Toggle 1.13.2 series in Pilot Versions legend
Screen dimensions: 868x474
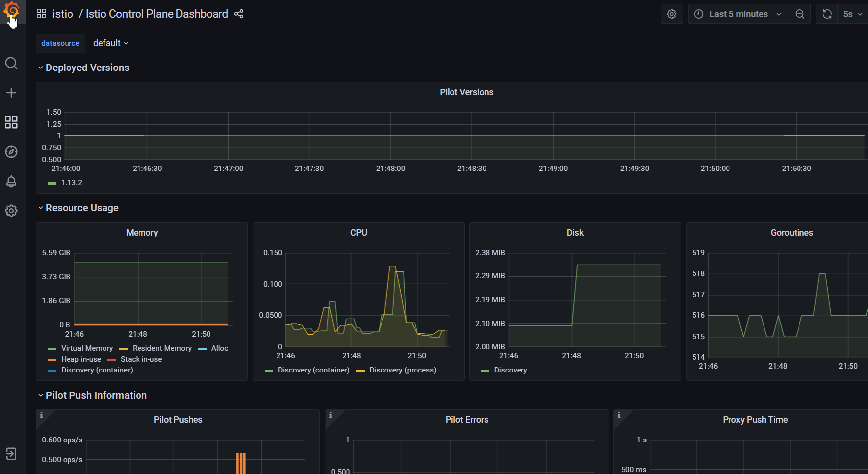point(71,183)
